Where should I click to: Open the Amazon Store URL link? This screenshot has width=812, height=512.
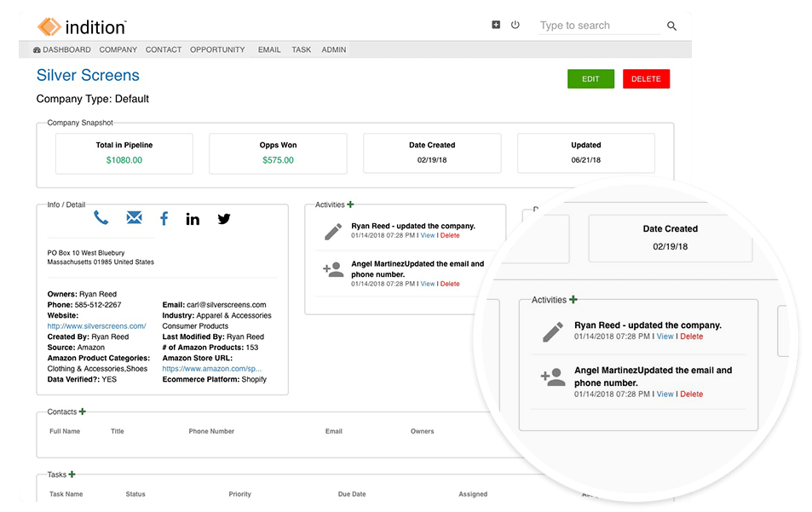point(212,369)
